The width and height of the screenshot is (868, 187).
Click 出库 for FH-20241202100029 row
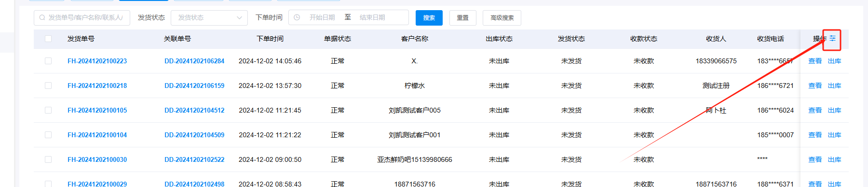pyautogui.click(x=835, y=184)
